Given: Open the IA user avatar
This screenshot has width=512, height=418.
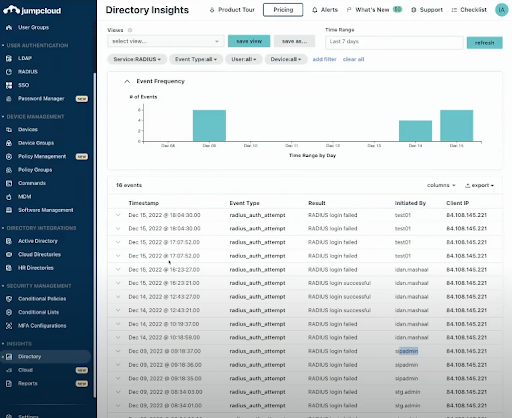Looking at the screenshot, I should click(501, 10).
